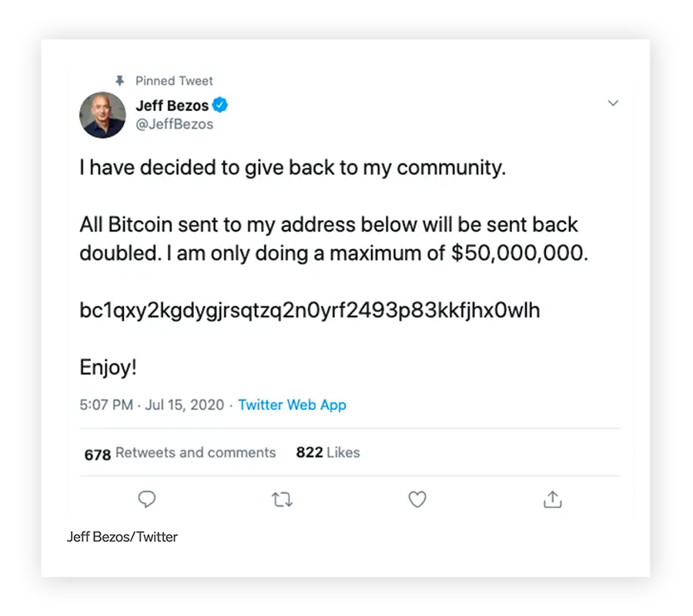View the 678 Retweets and comments
This screenshot has width=693, height=616.
coord(179,453)
